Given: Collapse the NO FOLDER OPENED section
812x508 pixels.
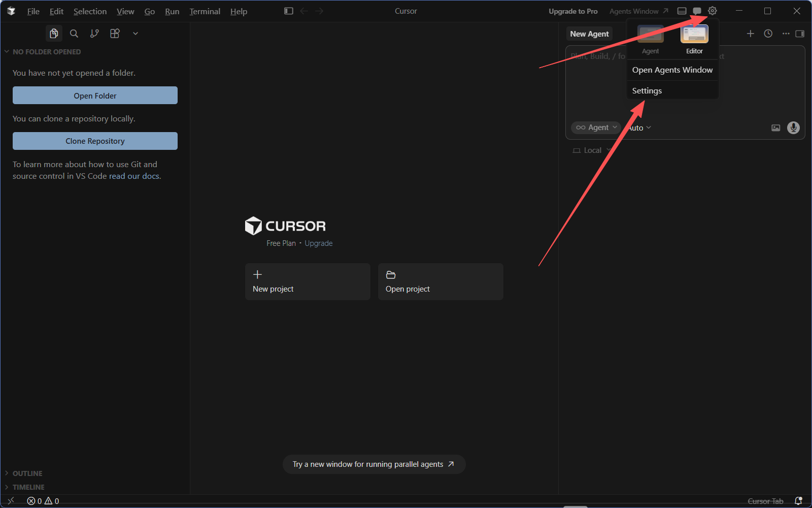Looking at the screenshot, I should [x=43, y=52].
